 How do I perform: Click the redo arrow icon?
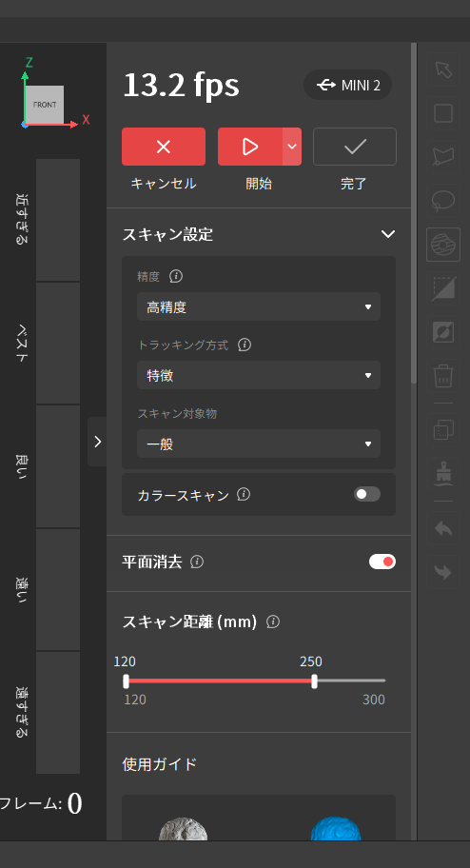443,572
